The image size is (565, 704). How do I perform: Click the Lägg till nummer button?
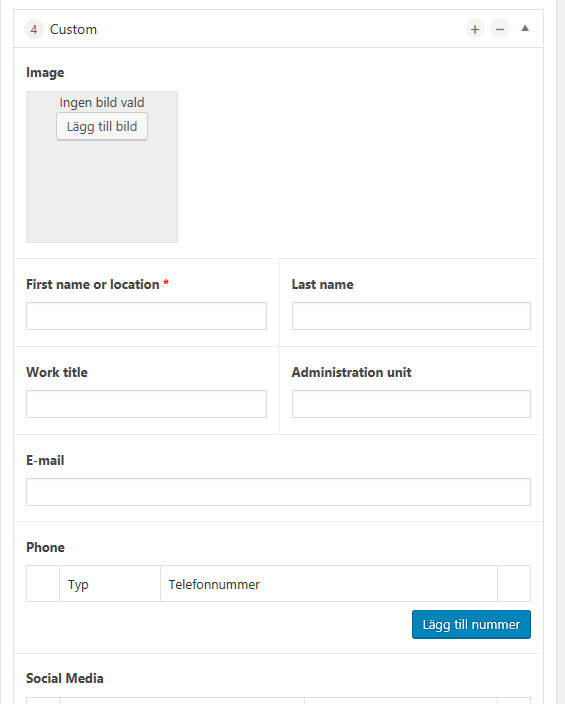click(471, 624)
